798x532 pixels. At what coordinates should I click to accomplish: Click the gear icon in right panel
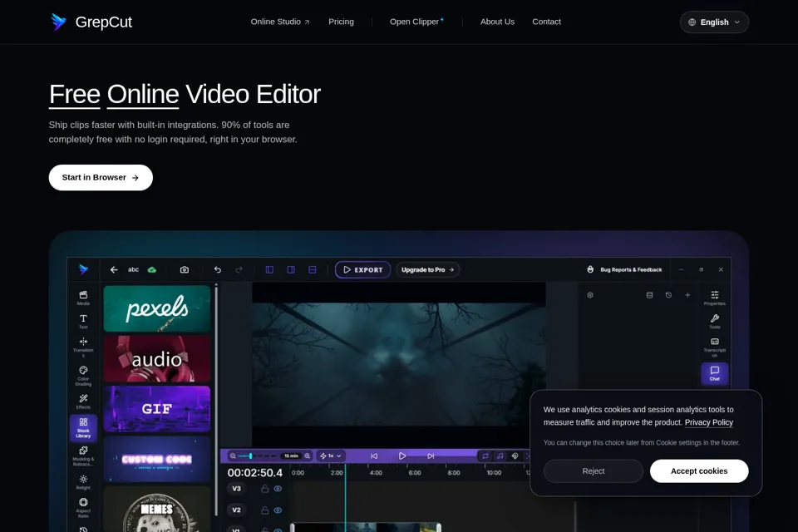[x=590, y=295]
